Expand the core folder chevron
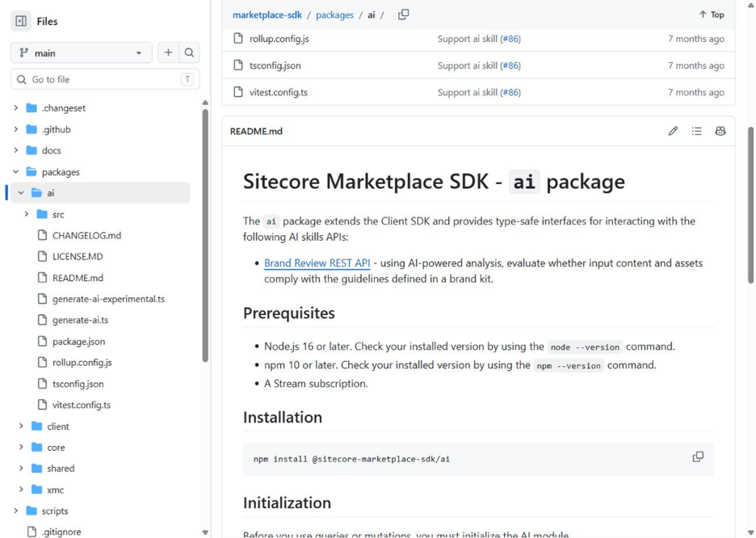The height and width of the screenshot is (538, 756). (21, 448)
